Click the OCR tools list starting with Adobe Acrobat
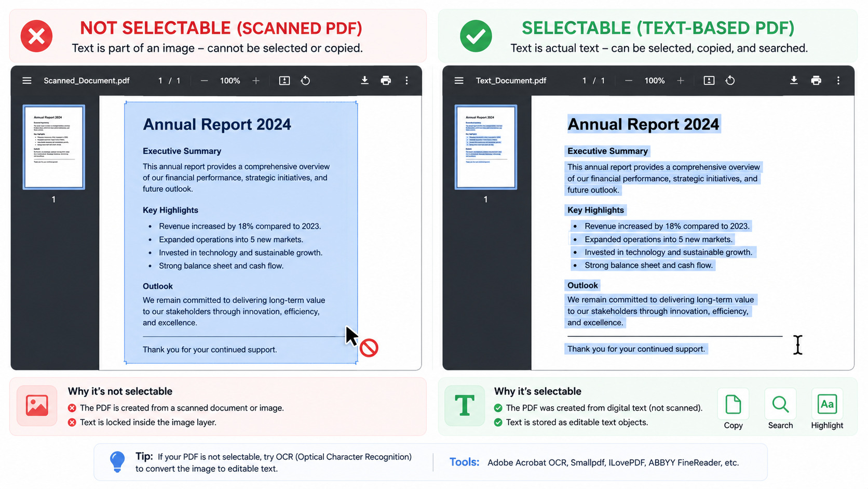 click(x=613, y=462)
